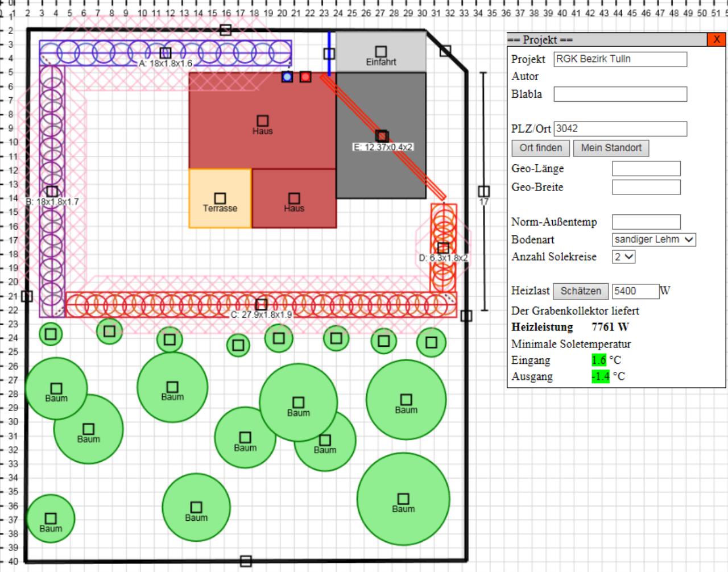Screen dimensions: 728x572
Task: Click the handle of the large upper Haus block
Action: pyautogui.click(x=263, y=121)
